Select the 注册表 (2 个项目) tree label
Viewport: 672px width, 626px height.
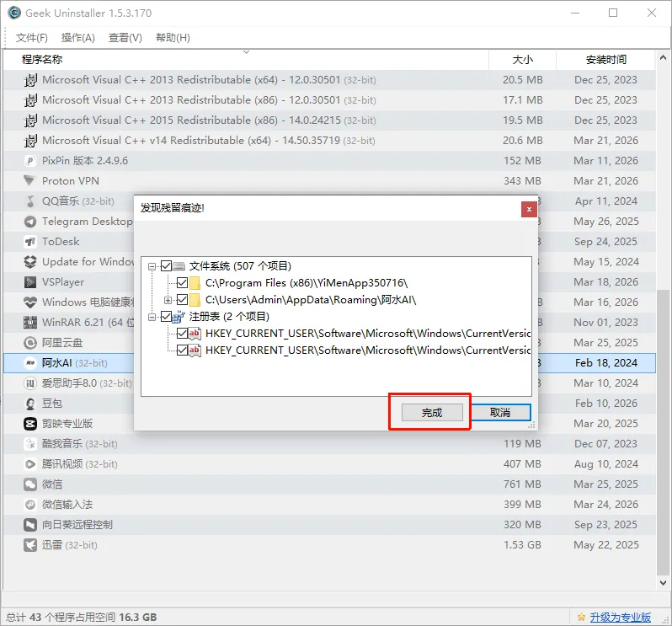click(229, 317)
